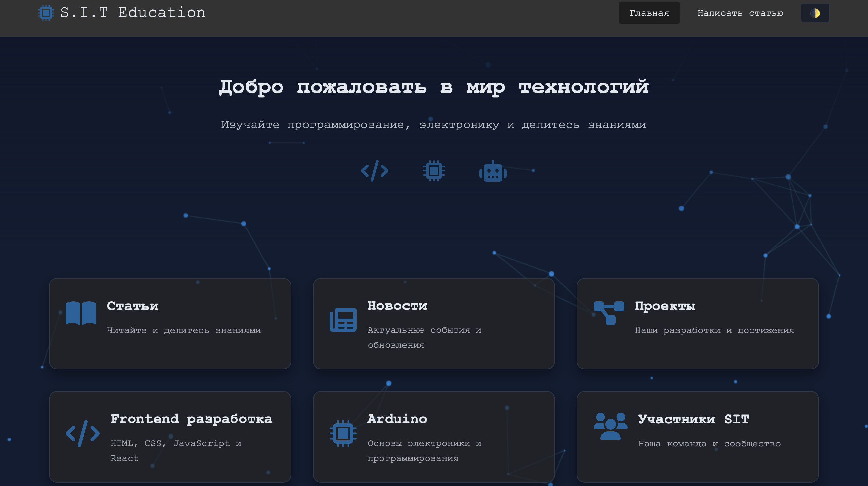Image resolution: width=868 pixels, height=486 pixels.
Task: Click the heading 'Добро пожаловать в мир технологий'
Action: point(434,87)
